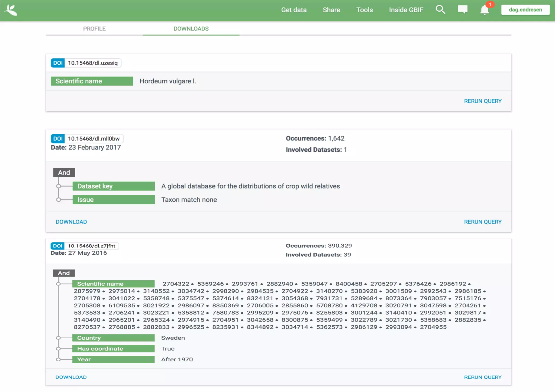Rerun the Hordeum vulgare query

point(482,101)
